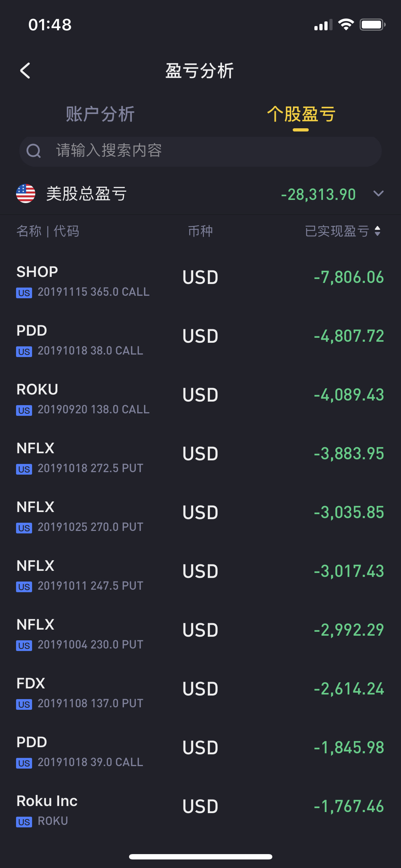Screen dimensions: 401x868
Task: Tap the back arrow icon
Action: pyautogui.click(x=25, y=71)
